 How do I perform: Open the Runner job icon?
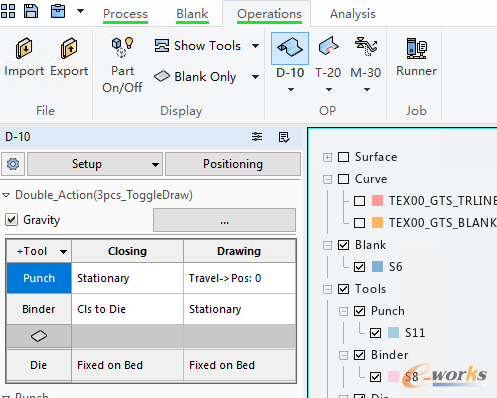point(416,48)
